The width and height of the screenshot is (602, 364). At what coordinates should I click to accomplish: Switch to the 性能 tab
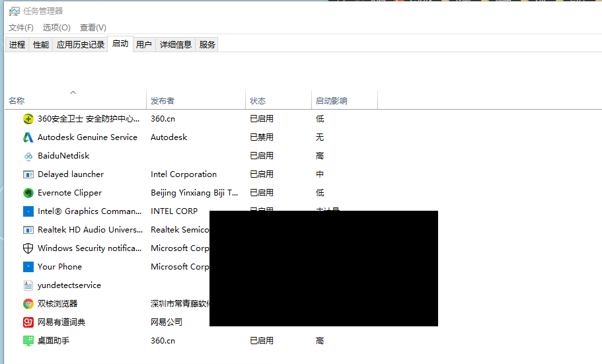[41, 44]
